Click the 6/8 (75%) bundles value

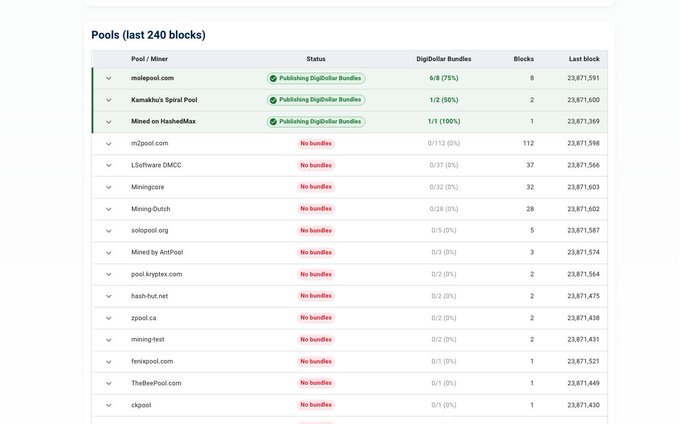pyautogui.click(x=444, y=78)
